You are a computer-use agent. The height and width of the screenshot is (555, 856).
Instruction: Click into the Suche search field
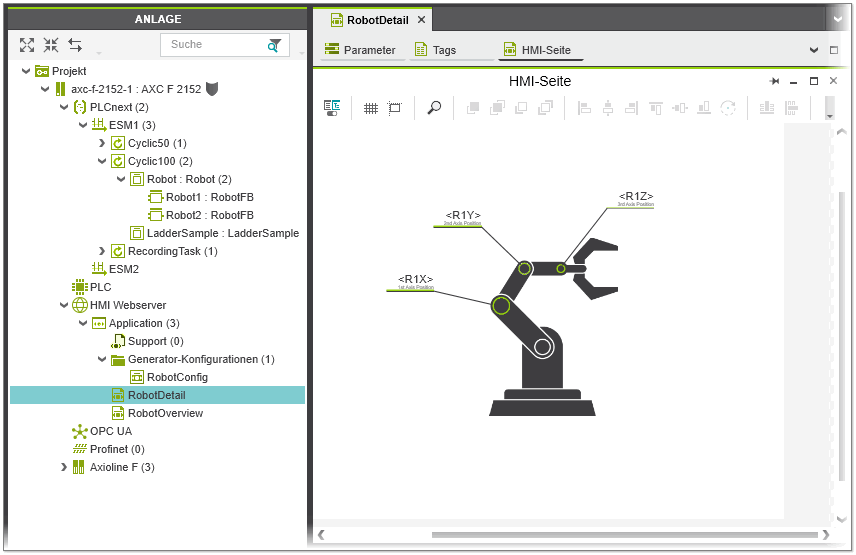coord(212,45)
